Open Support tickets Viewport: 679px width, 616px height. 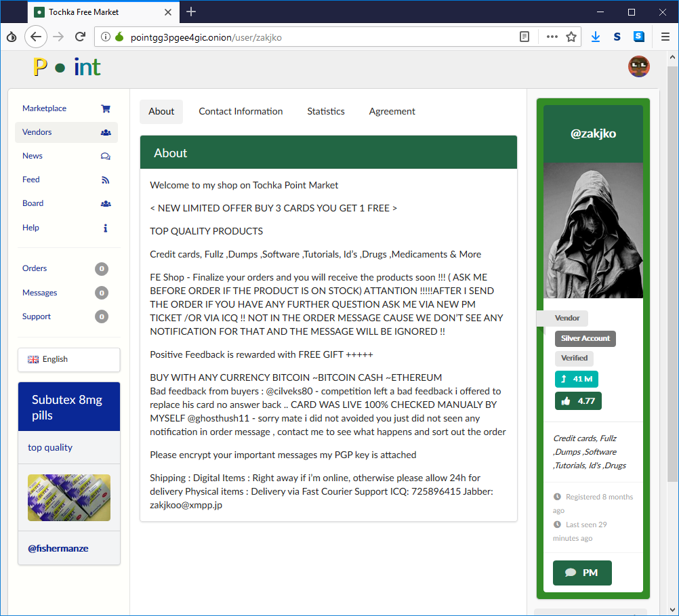37,316
